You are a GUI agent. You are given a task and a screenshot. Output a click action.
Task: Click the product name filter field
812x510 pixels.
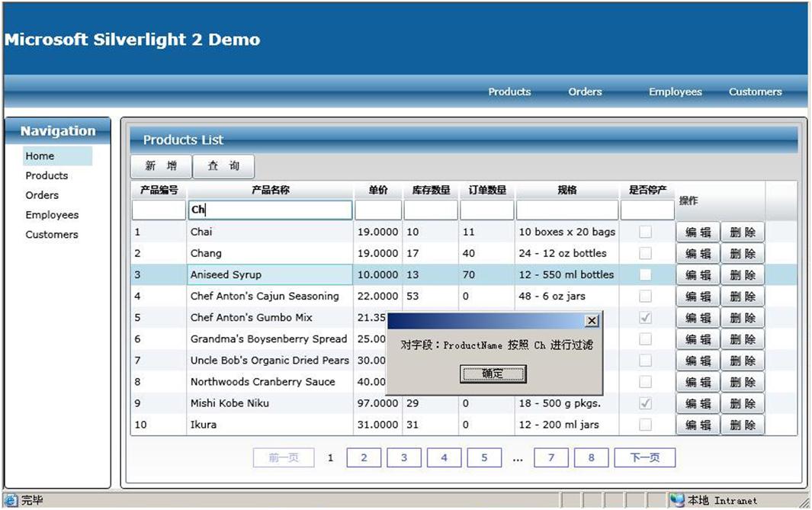pyautogui.click(x=270, y=210)
